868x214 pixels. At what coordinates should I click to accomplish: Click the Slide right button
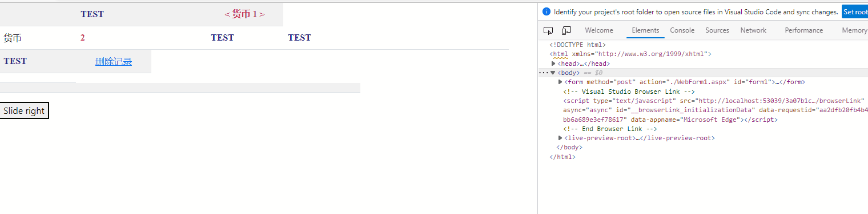coord(24,111)
